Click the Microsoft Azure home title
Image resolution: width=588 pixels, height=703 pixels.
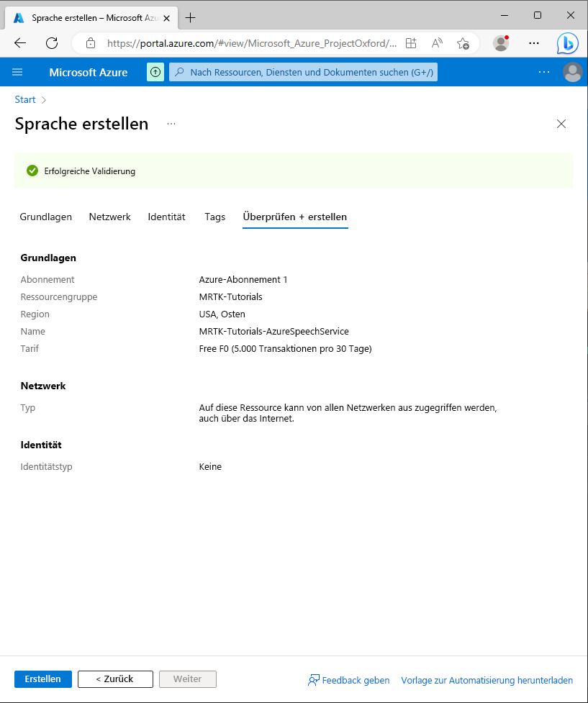click(89, 72)
